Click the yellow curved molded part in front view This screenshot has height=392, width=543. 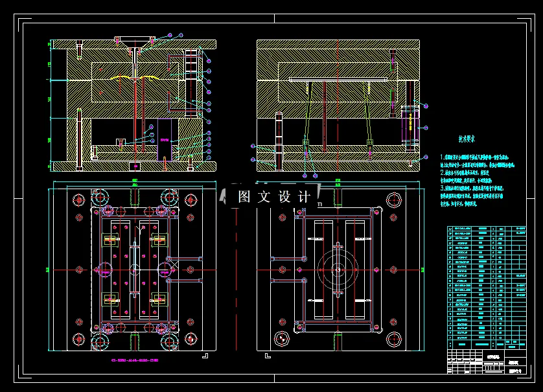(135, 78)
